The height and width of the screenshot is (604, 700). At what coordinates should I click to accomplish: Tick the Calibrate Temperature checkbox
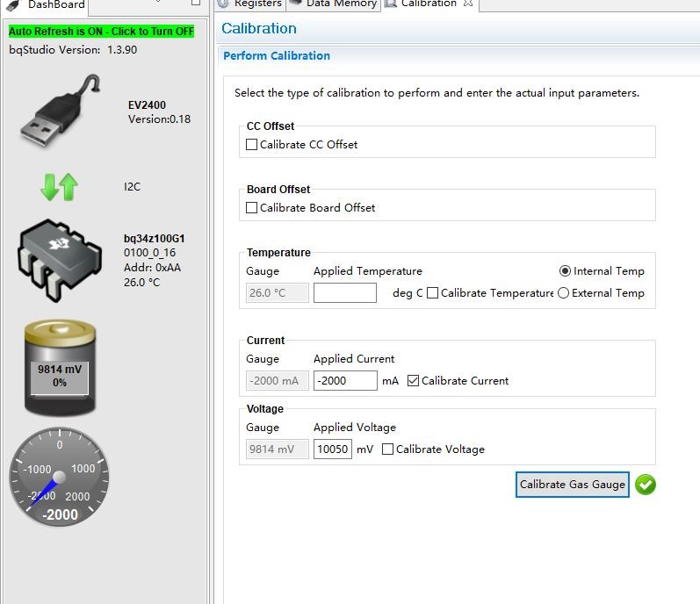433,293
